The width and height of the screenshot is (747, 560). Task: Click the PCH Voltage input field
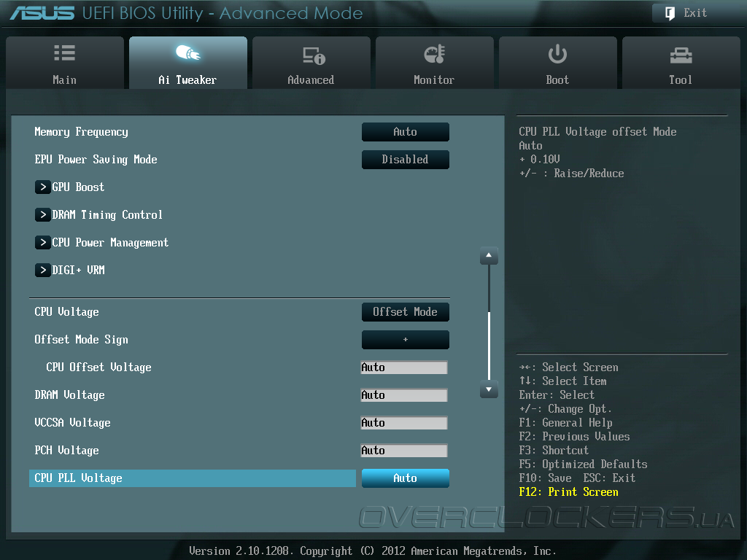click(404, 450)
